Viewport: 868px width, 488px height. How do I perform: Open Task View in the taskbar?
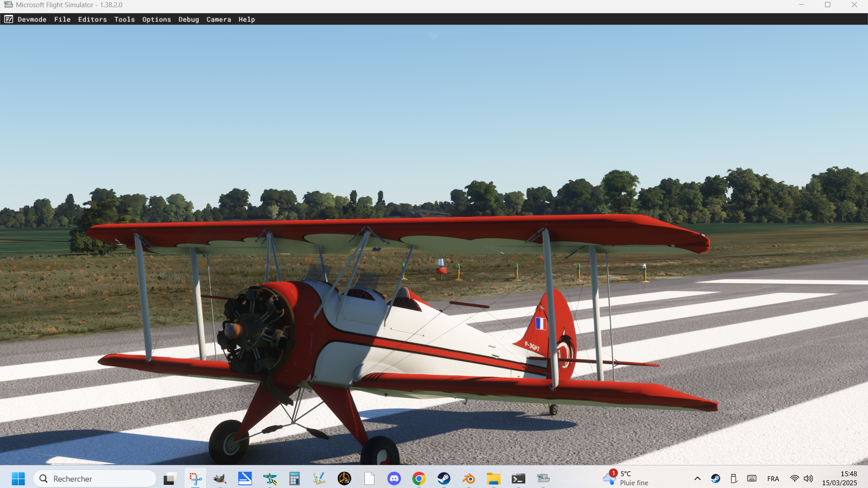[170, 479]
